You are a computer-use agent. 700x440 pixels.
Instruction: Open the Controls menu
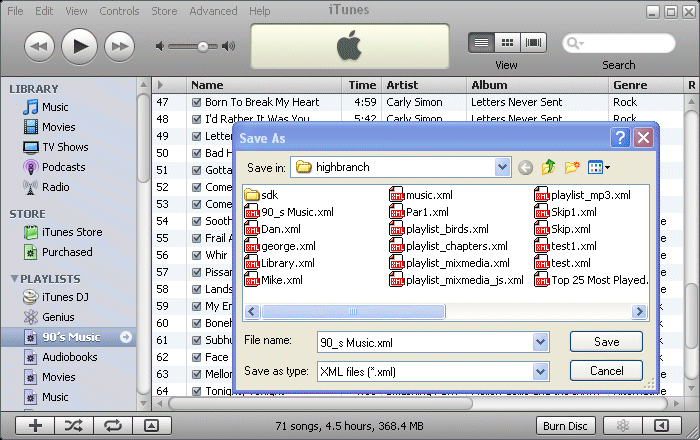pos(119,11)
